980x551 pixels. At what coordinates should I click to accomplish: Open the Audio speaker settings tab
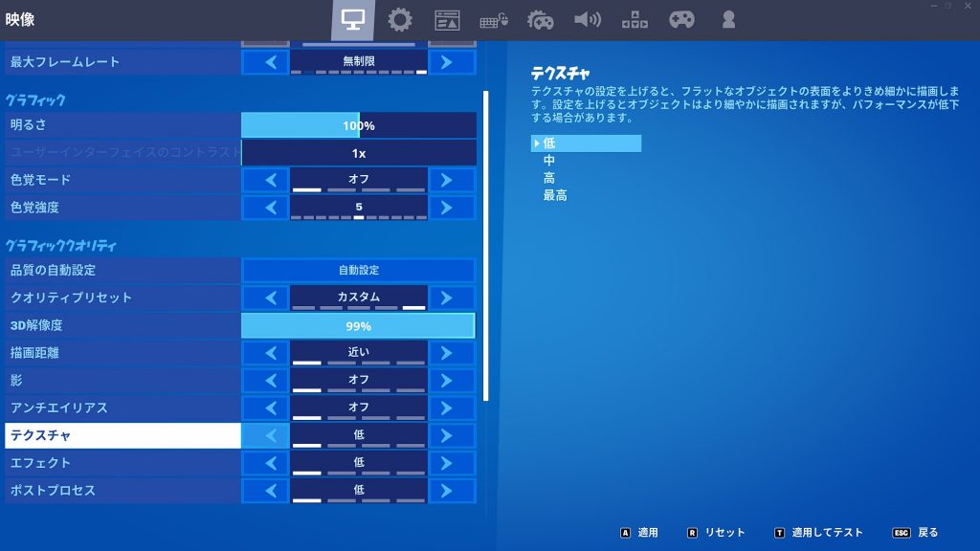click(x=588, y=20)
